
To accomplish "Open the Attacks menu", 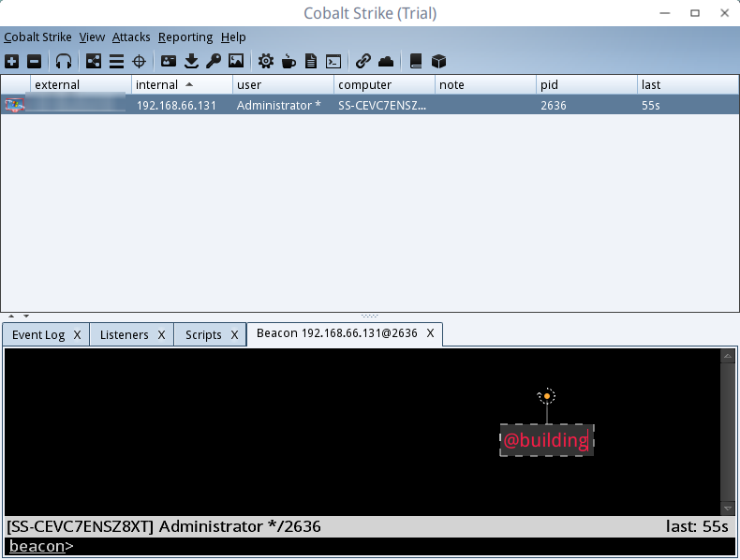I will pyautogui.click(x=131, y=37).
